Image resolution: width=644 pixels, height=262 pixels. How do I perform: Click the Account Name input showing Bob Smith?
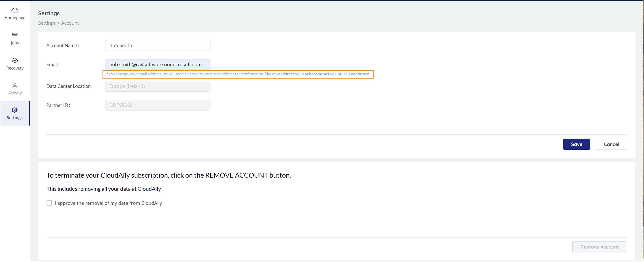(158, 45)
